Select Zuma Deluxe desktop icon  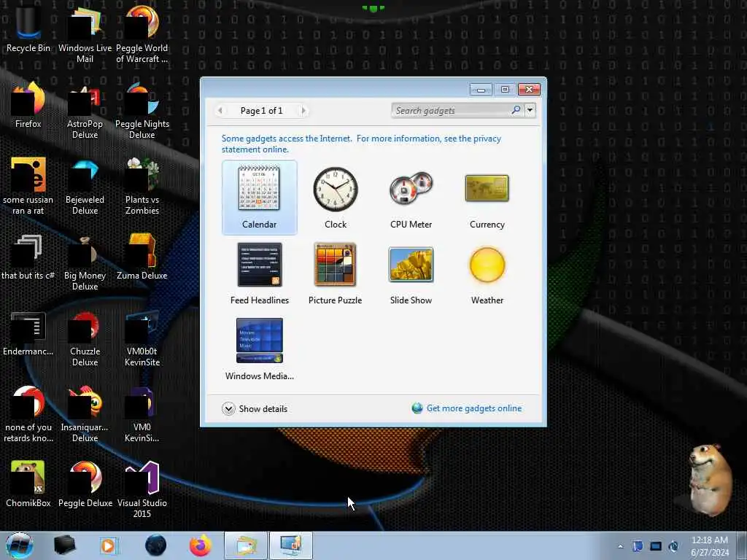pos(142,256)
